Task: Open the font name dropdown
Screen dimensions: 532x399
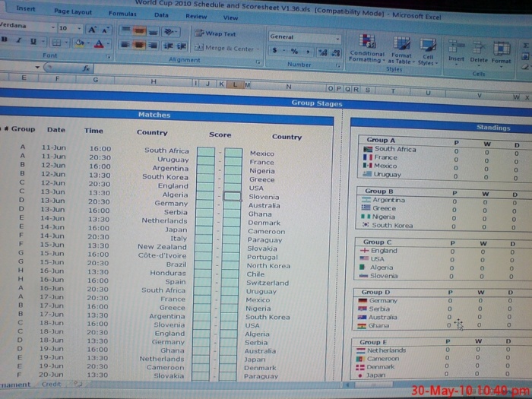Action: click(x=53, y=27)
